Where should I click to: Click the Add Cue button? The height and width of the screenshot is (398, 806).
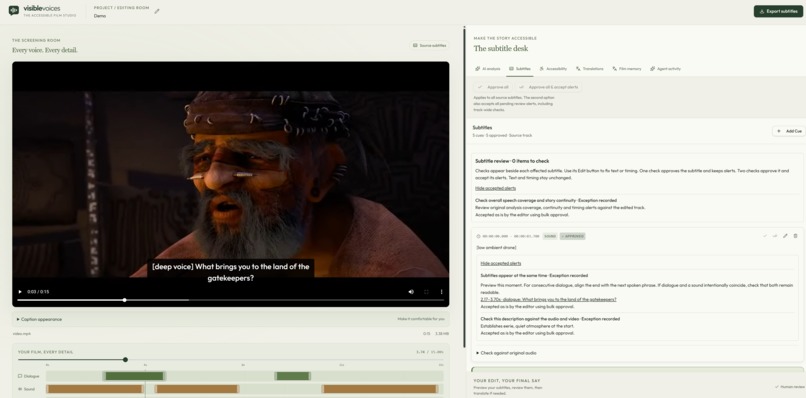789,131
